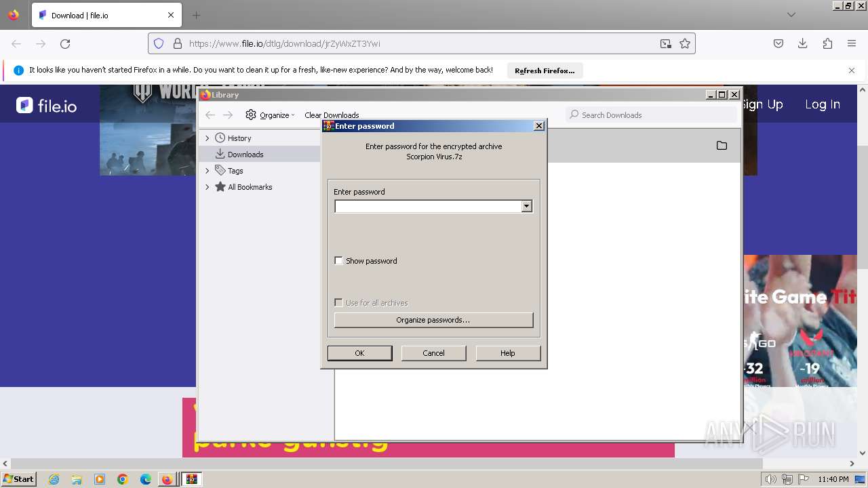This screenshot has height=488, width=868.
Task: Open password history dropdown arrow
Action: [x=526, y=206]
